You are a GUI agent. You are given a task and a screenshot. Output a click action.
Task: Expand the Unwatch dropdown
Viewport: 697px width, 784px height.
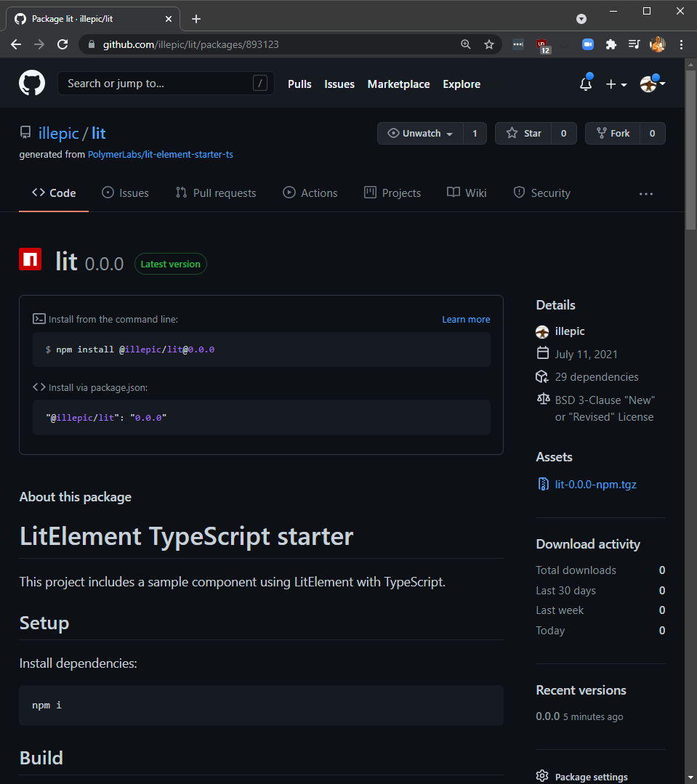point(420,134)
